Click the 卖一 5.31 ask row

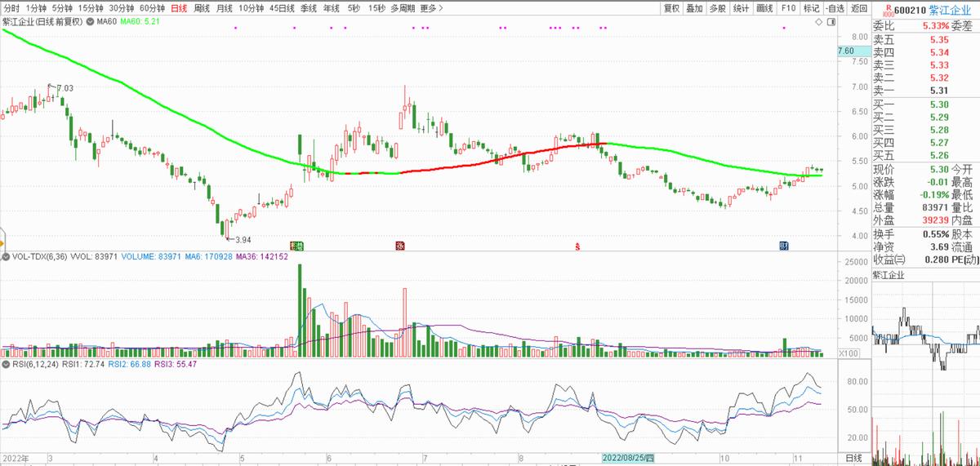click(926, 91)
